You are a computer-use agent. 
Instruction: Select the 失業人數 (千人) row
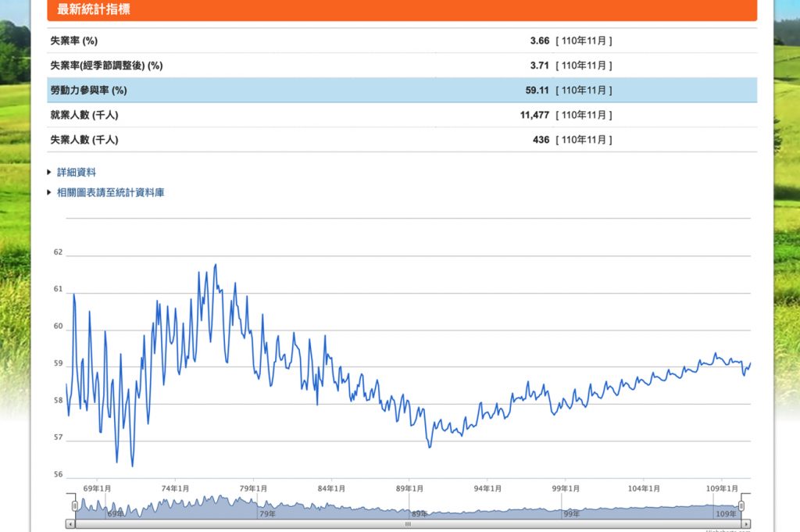coord(402,140)
